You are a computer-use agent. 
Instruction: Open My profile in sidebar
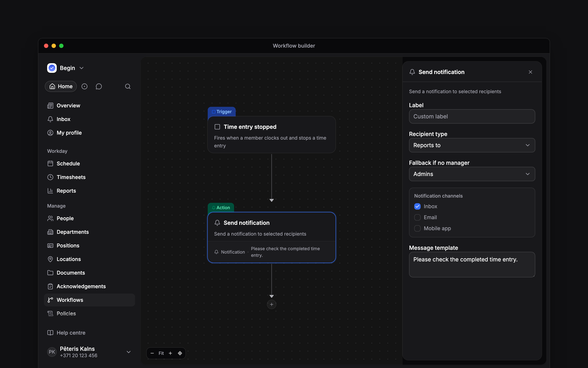(x=89, y=133)
